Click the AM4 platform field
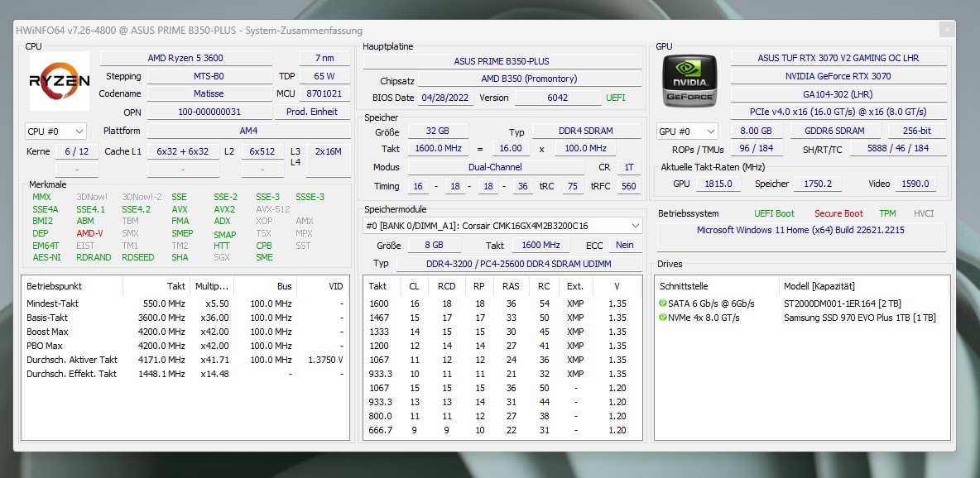The height and width of the screenshot is (478, 980). pyautogui.click(x=248, y=131)
